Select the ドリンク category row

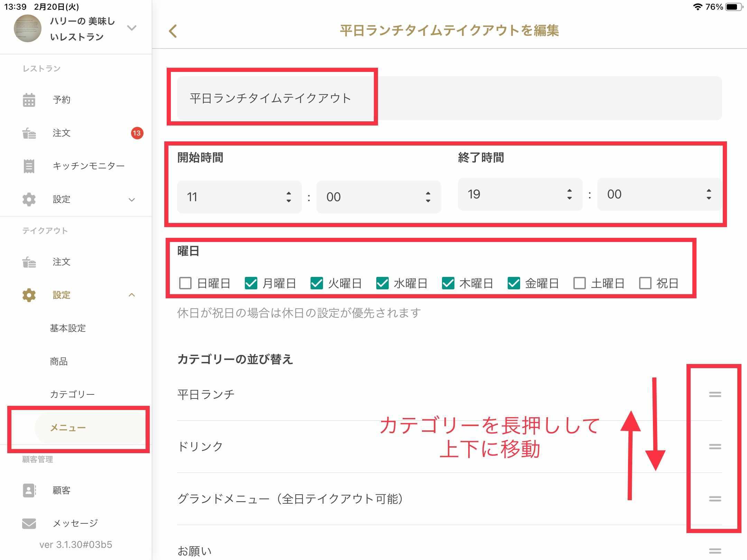point(449,447)
